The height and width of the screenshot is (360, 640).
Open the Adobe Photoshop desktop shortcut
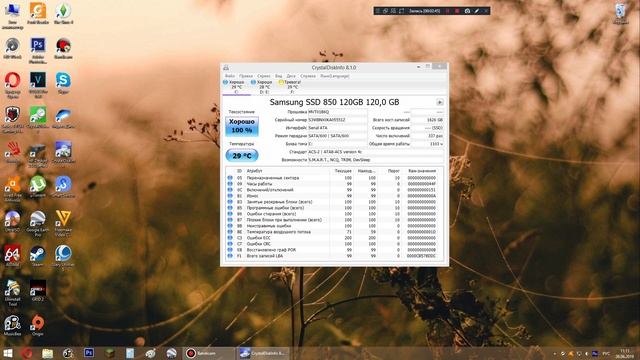coord(38,51)
